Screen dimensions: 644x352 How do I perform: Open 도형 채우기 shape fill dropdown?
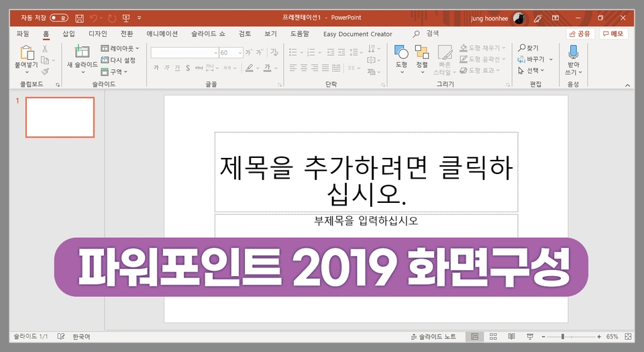click(x=483, y=48)
